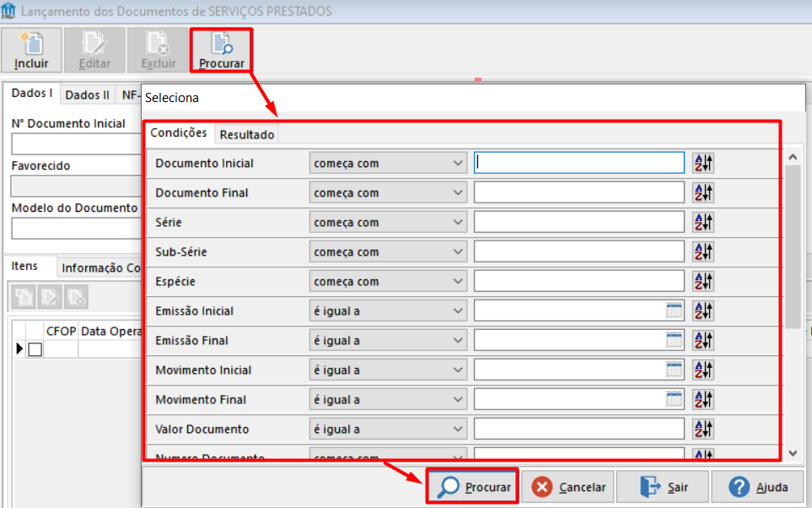Viewport: 812px width, 508px height.
Task: Focus the Sub-Série value field
Action: pyautogui.click(x=579, y=252)
